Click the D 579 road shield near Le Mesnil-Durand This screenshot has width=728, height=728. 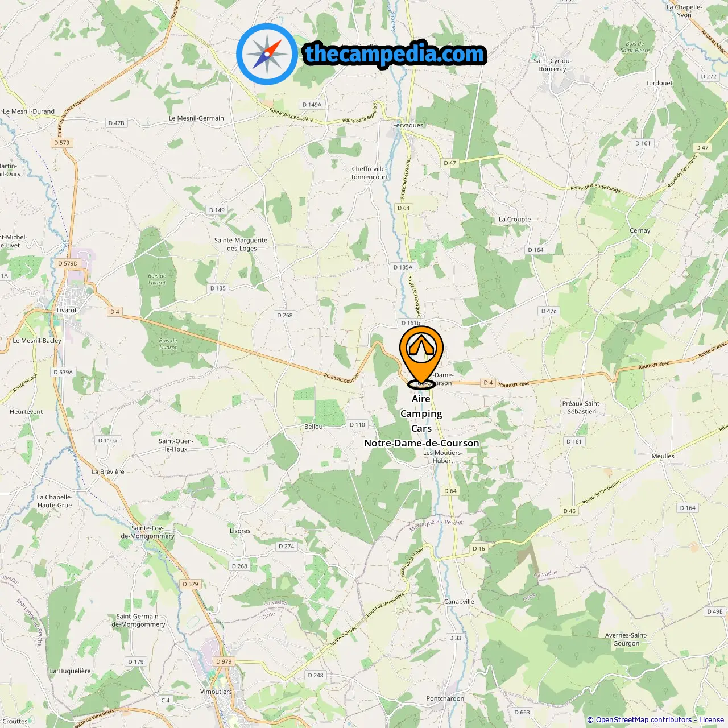click(x=61, y=143)
